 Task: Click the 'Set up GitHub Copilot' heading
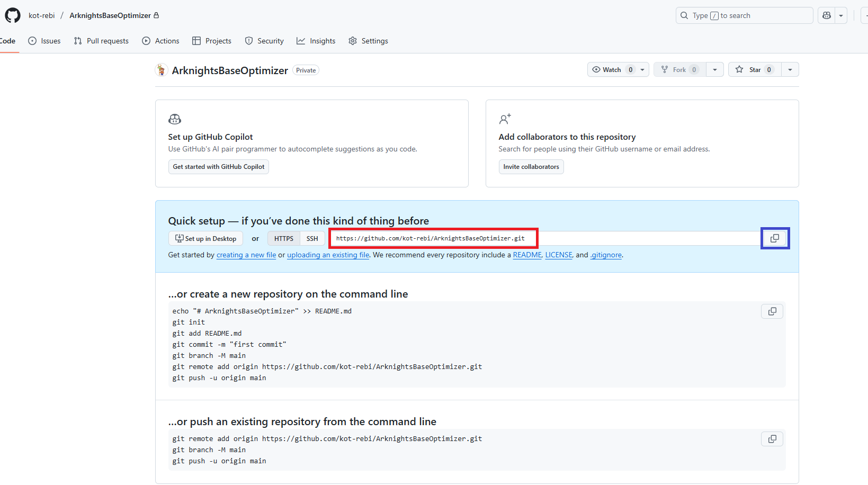click(210, 137)
